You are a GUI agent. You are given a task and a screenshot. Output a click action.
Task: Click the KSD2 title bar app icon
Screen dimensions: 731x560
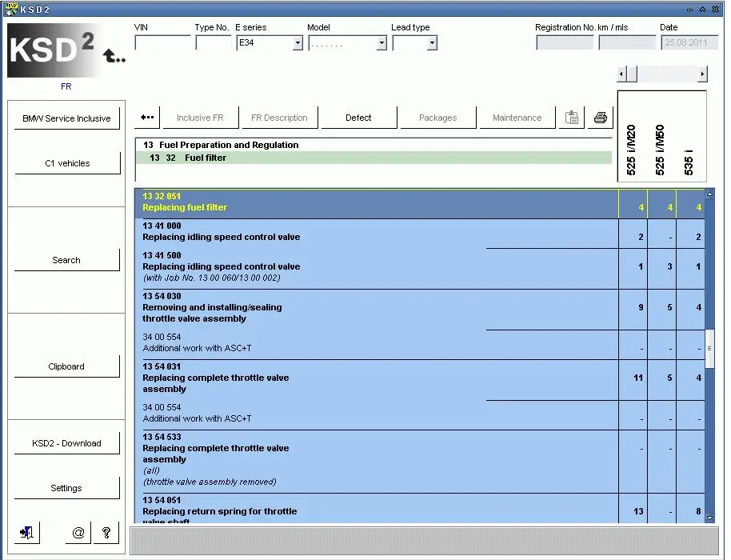pyautogui.click(x=11, y=8)
